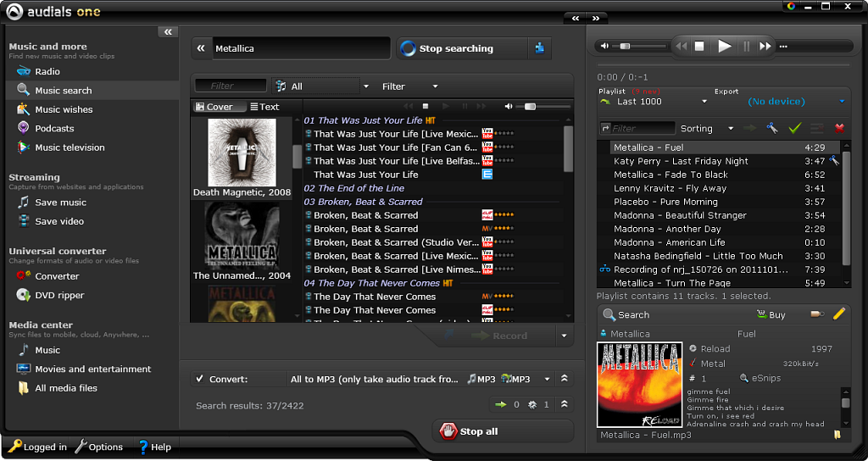Open Help question mark
Viewport: 868px width, 461px height.
click(143, 446)
